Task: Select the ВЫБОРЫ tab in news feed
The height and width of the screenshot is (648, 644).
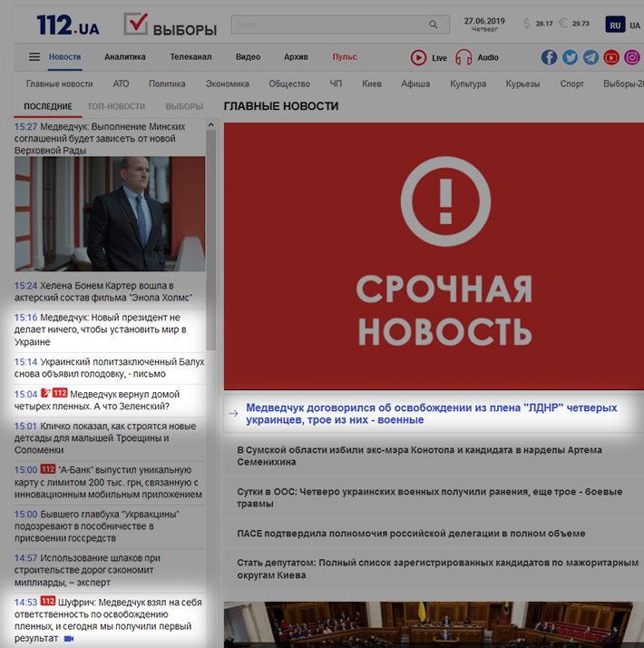Action: click(184, 106)
